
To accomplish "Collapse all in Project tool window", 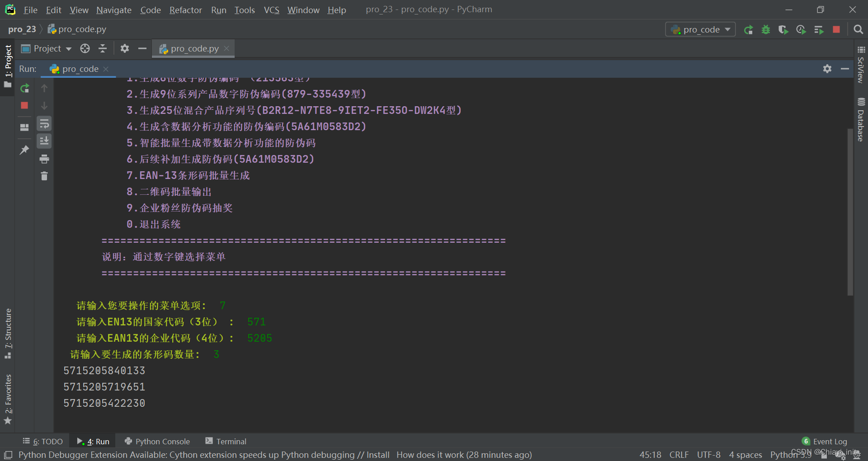I will (103, 48).
